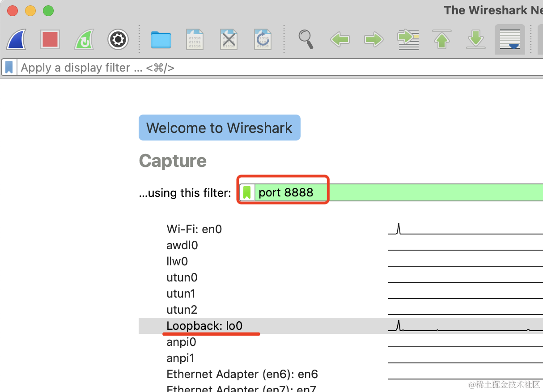Toggle auto-scroll during live capture
The width and height of the screenshot is (543, 392).
(510, 39)
